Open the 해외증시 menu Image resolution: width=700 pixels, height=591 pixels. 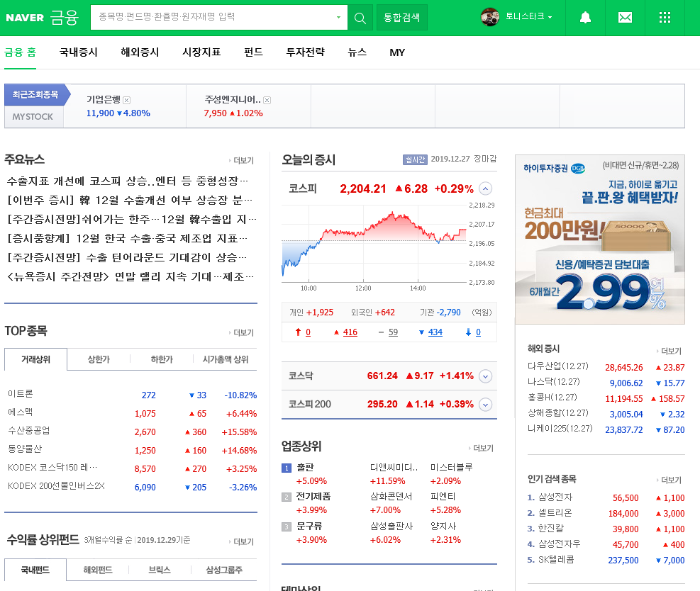(140, 52)
